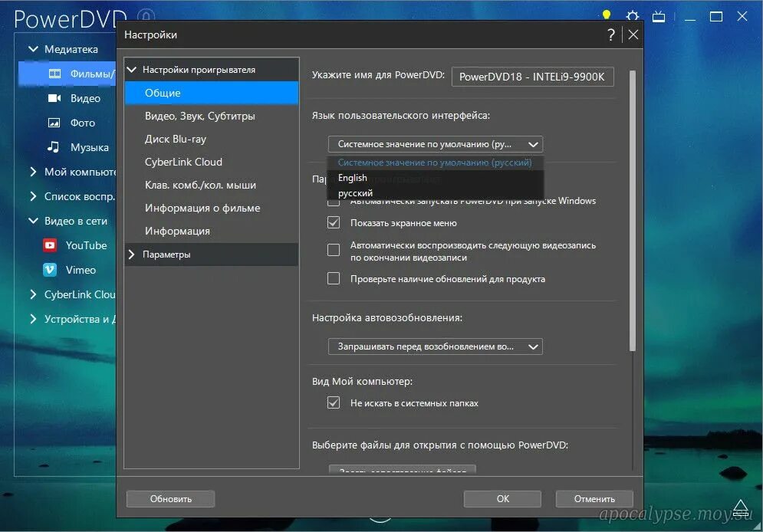Image resolution: width=763 pixels, height=532 pixels.
Task: Open CyberLink Cloud settings category
Action: coord(212,162)
